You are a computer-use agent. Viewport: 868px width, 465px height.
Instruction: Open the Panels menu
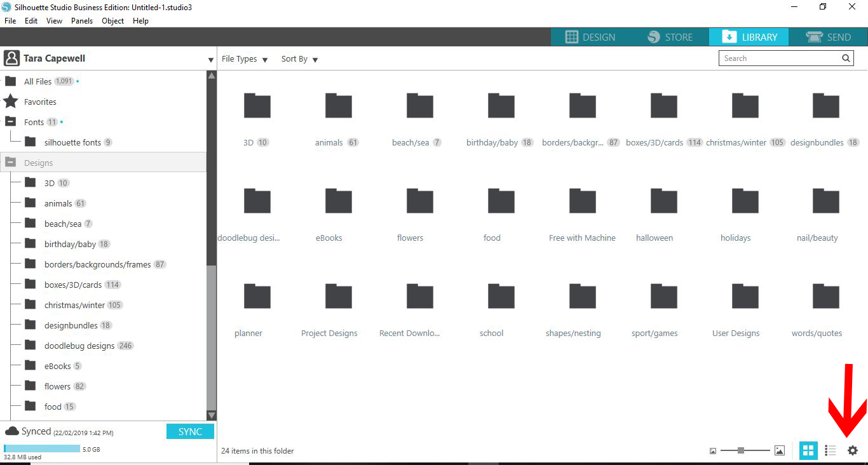point(82,21)
